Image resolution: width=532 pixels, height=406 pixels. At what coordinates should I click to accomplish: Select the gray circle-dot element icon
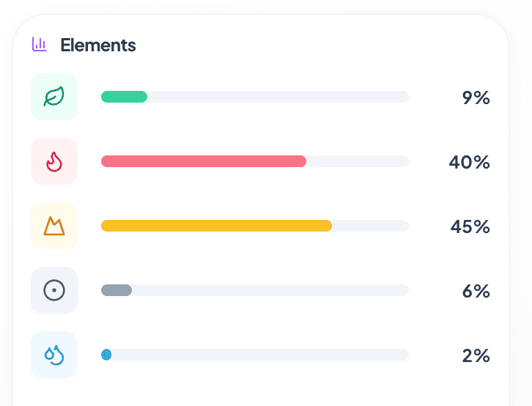pyautogui.click(x=54, y=290)
